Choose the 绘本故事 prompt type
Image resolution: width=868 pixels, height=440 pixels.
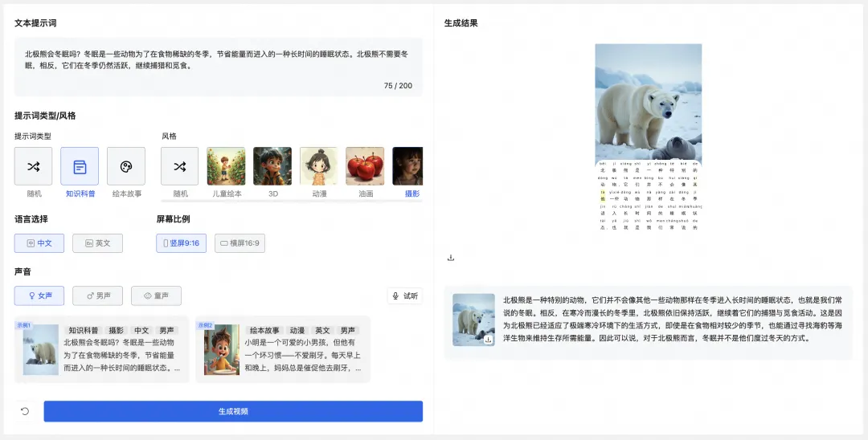coord(126,166)
